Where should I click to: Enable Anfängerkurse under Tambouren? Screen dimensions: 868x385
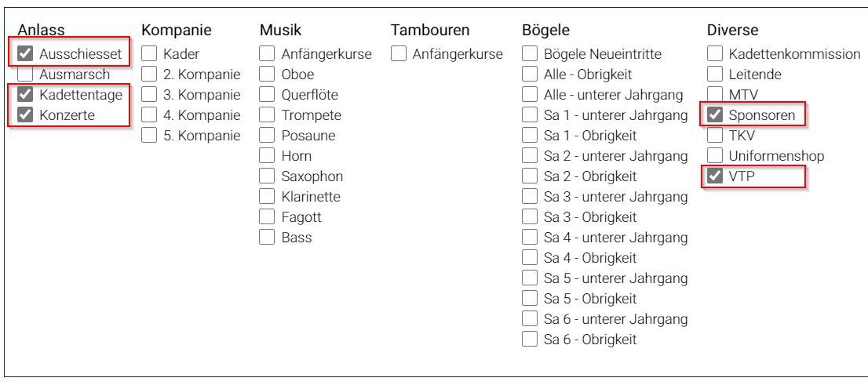coord(398,54)
